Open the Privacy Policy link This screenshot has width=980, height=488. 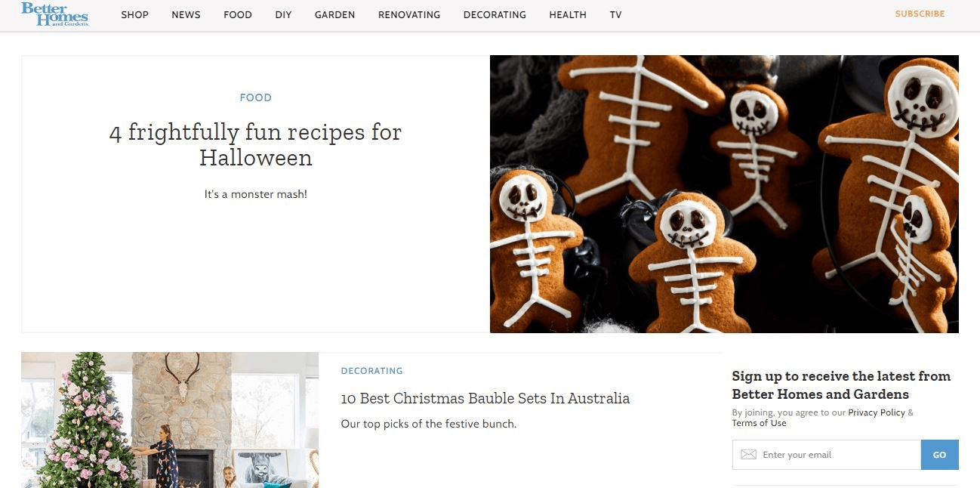[x=876, y=412]
